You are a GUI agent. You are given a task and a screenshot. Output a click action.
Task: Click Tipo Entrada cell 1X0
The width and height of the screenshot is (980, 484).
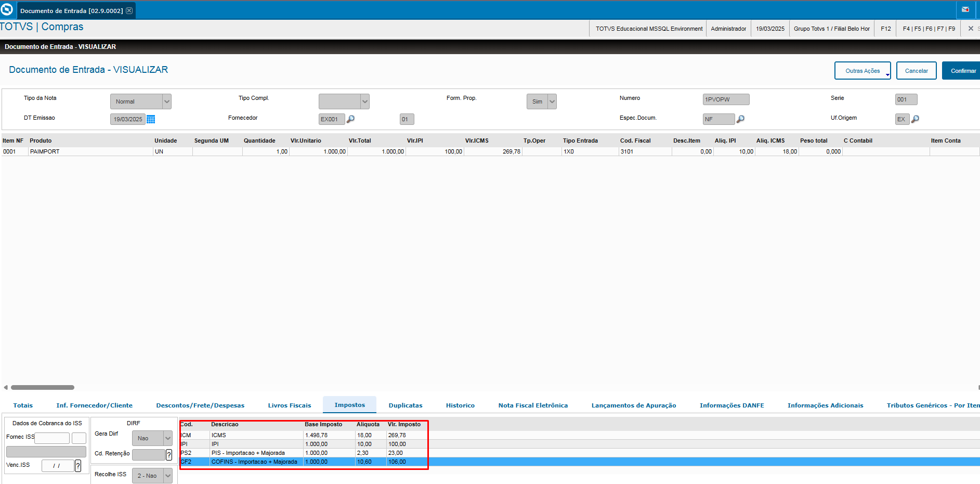point(590,151)
